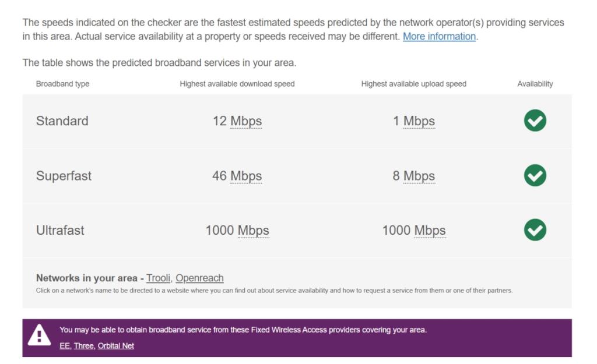Click Mbps abbreviation beside 1 upload speed

tap(419, 121)
